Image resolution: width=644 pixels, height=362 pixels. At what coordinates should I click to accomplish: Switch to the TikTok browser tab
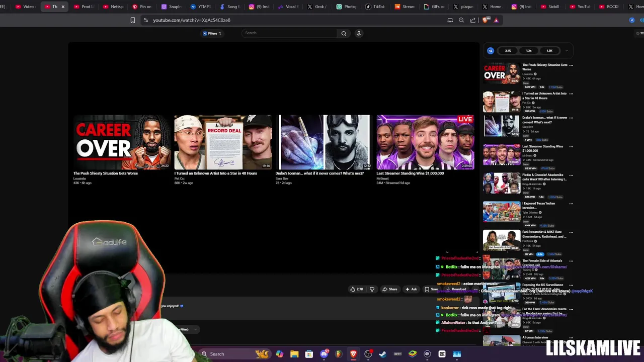click(x=375, y=7)
